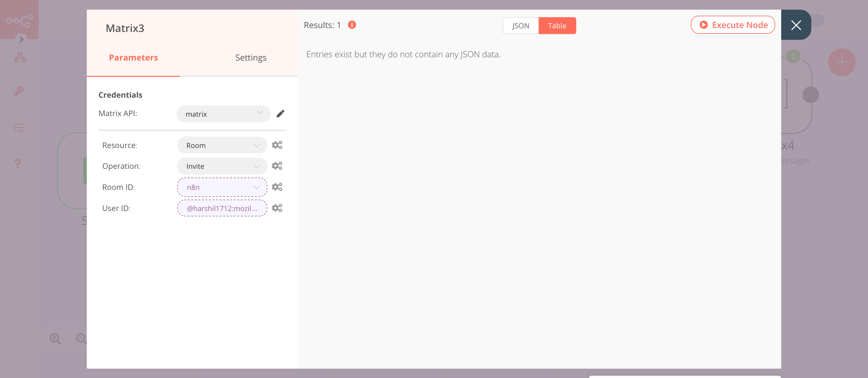Click the gear icon beside Resource field
This screenshot has height=378, width=868.
(x=277, y=145)
